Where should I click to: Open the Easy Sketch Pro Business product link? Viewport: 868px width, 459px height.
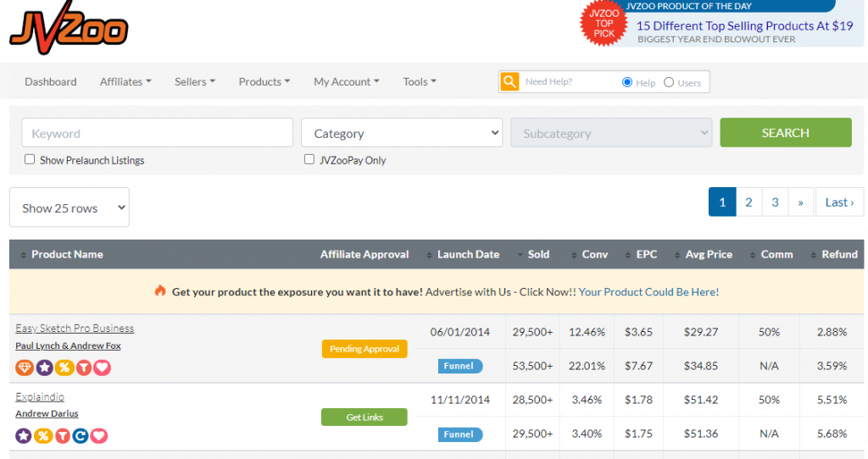coord(75,328)
